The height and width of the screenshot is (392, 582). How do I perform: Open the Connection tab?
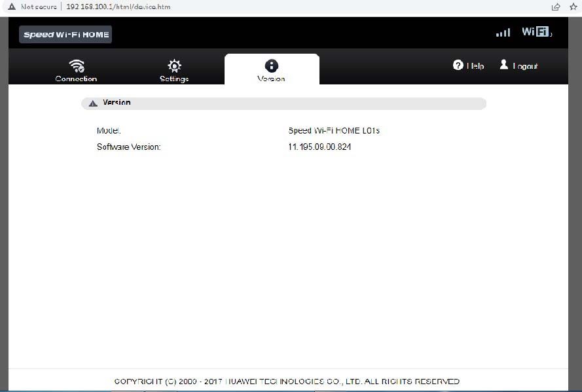76,70
